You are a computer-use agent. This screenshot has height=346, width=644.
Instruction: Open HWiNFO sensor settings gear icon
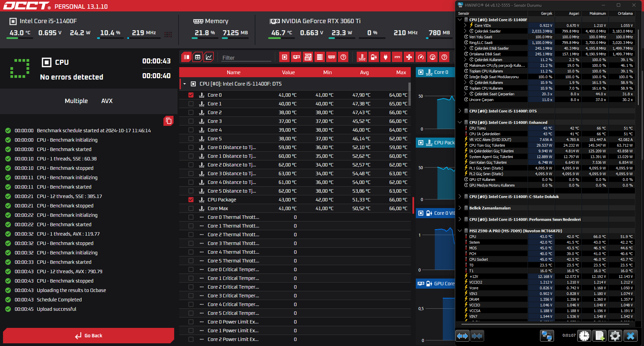[x=615, y=336]
